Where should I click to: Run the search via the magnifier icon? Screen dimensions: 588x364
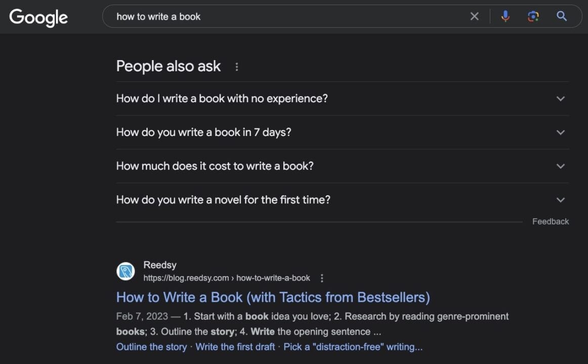(x=561, y=16)
